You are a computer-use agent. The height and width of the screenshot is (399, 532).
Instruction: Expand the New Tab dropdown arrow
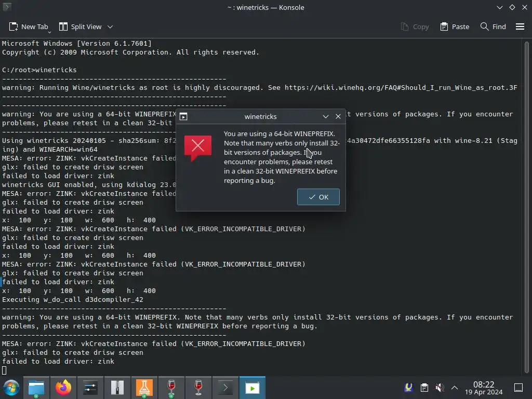49,32
